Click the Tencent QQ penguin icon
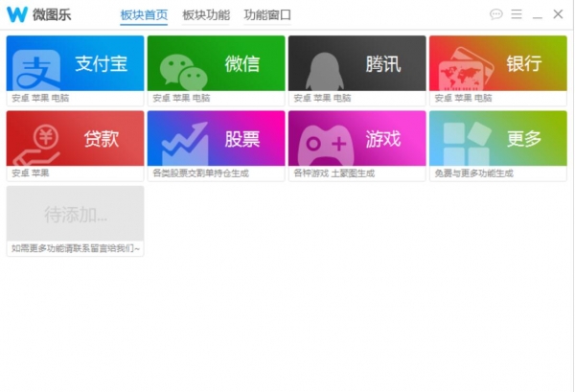The height and width of the screenshot is (392, 575). [x=325, y=72]
